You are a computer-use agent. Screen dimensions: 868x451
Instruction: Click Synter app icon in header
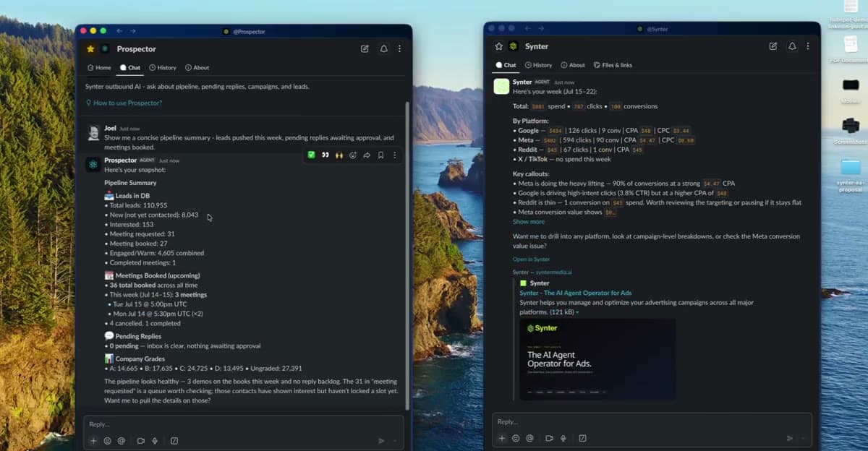(514, 46)
